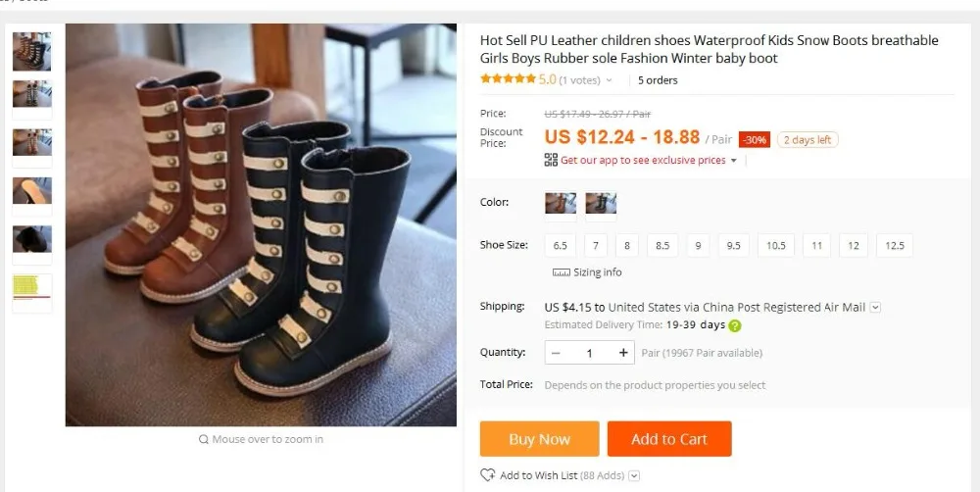Select the brown boots color swatch
This screenshot has height=492, width=980.
point(561,206)
